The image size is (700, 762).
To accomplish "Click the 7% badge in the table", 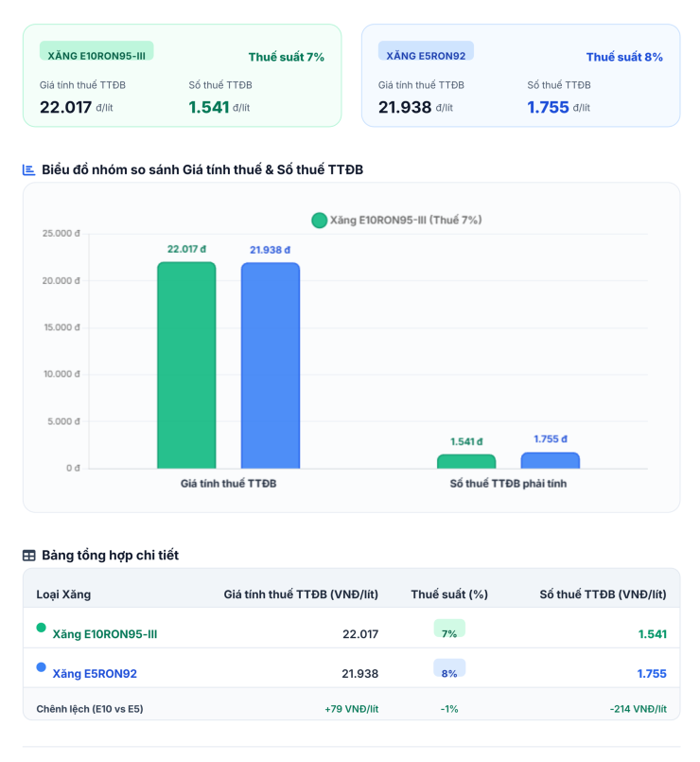I will pos(449,629).
